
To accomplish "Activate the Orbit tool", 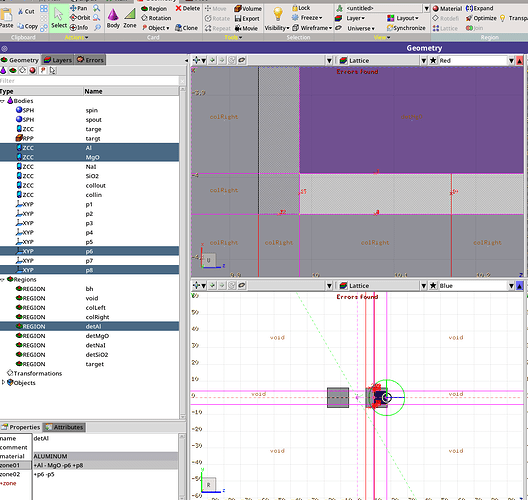I will 80,18.
